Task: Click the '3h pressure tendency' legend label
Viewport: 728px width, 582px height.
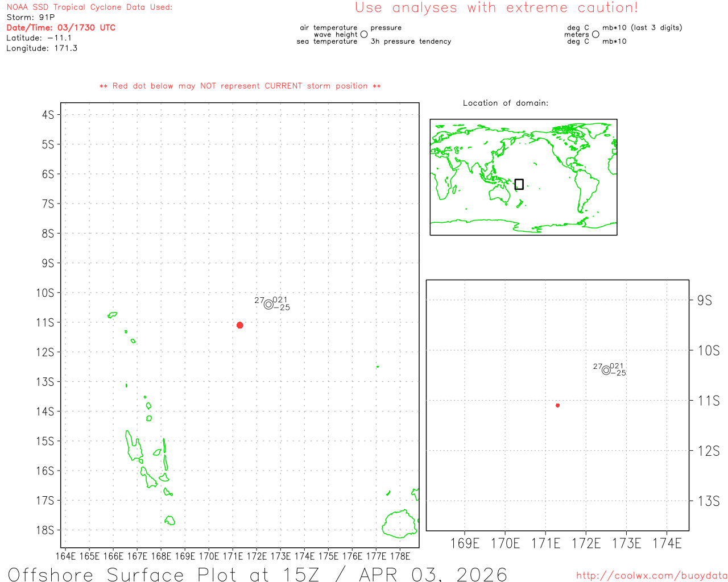Action: [411, 41]
